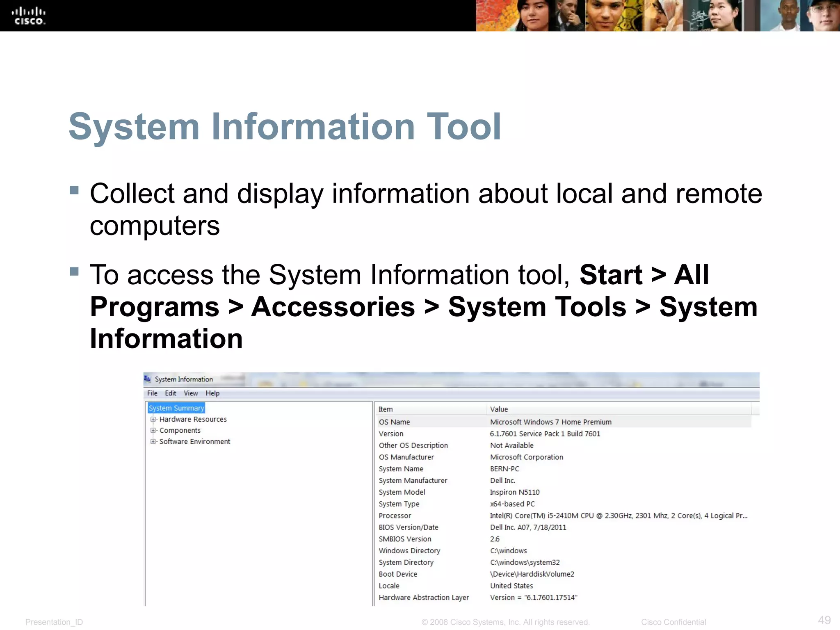Click the Microsoft Corporation value
Viewport: 840px width, 630px height.
[x=526, y=457]
